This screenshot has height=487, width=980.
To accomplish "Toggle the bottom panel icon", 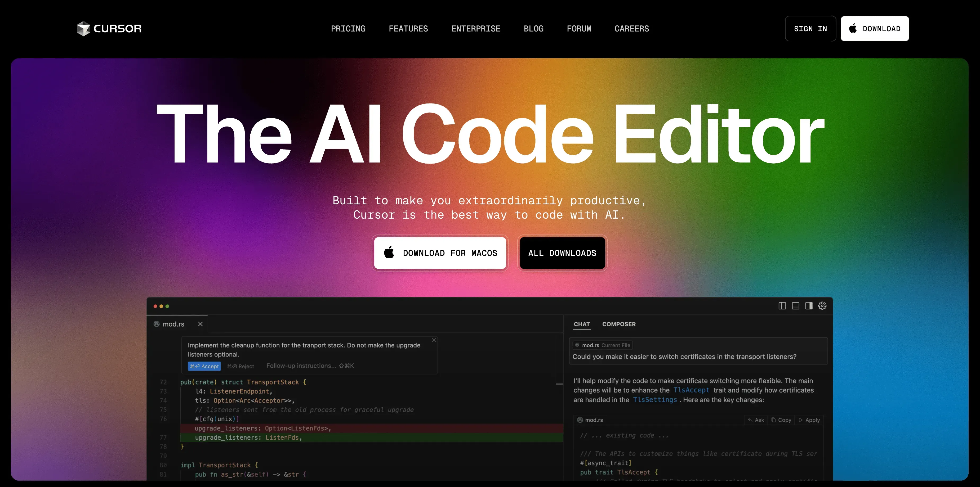I will [796, 306].
